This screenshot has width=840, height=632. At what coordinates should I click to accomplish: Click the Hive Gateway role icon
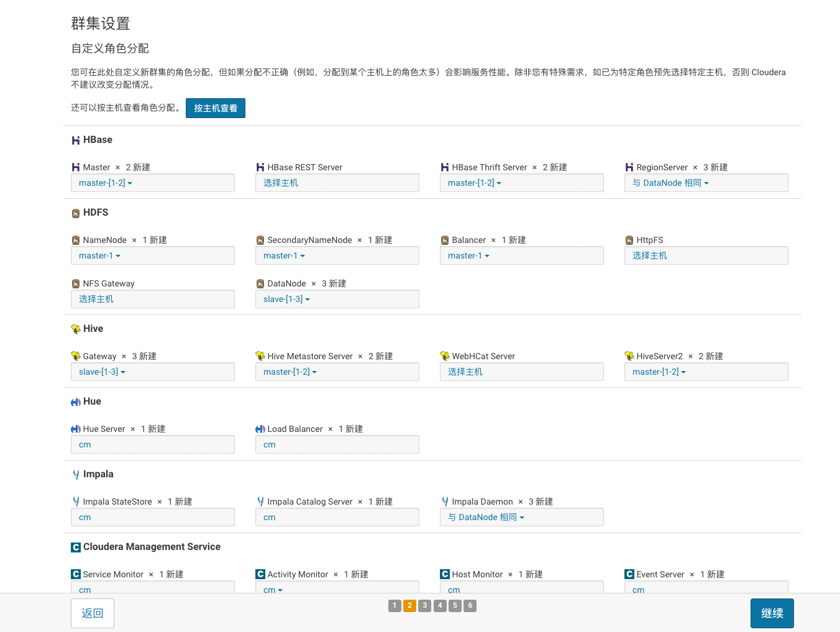tap(76, 356)
